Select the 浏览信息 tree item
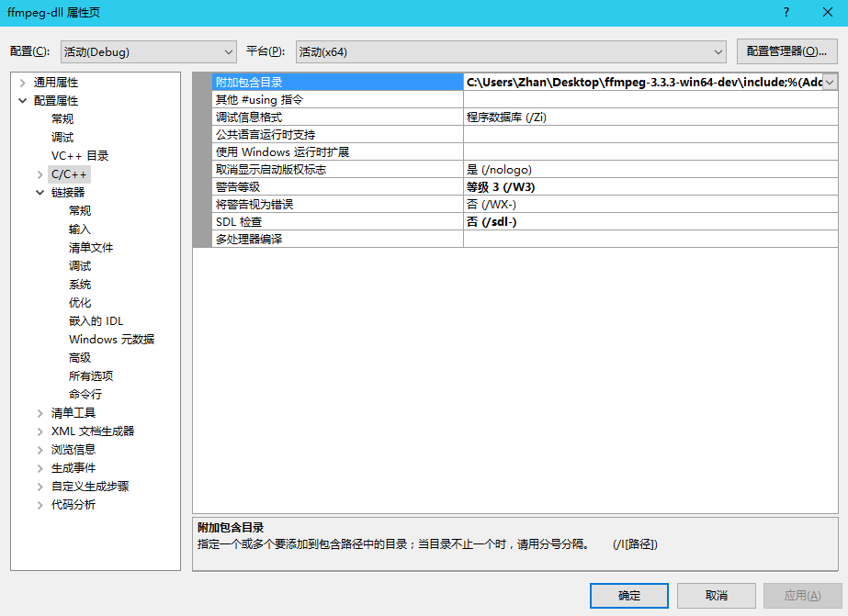The image size is (848, 616). [73, 450]
